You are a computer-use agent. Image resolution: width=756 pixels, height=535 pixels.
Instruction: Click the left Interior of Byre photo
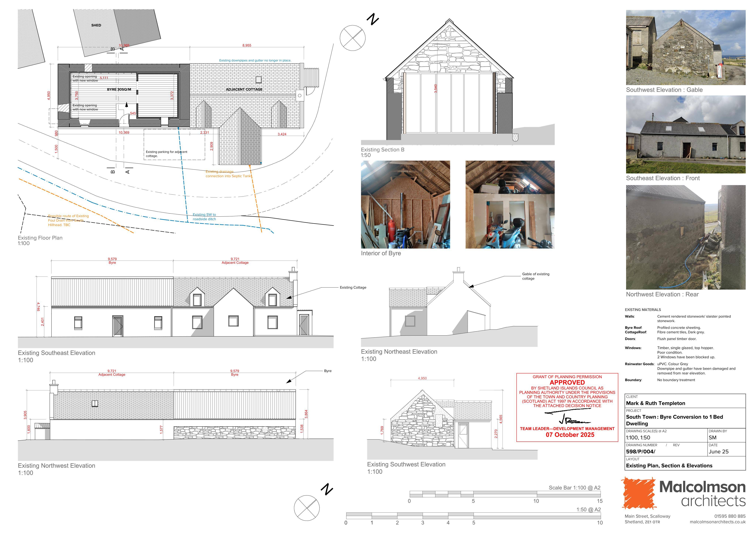(405, 205)
